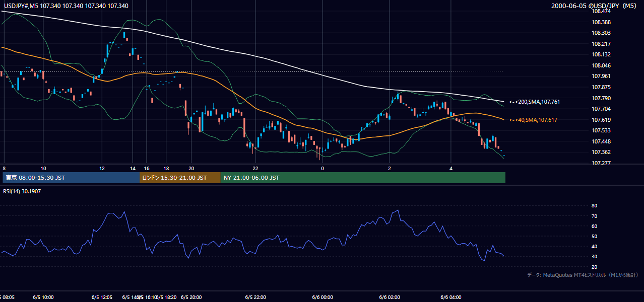Image resolution: width=644 pixels, height=302 pixels.
Task: Click hour label 4 under the price chart
Action: click(452, 168)
